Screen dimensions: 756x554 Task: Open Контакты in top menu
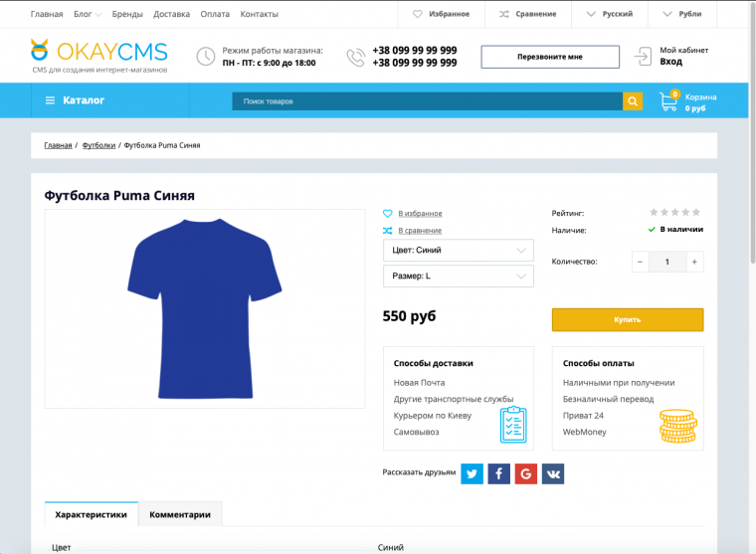point(260,14)
